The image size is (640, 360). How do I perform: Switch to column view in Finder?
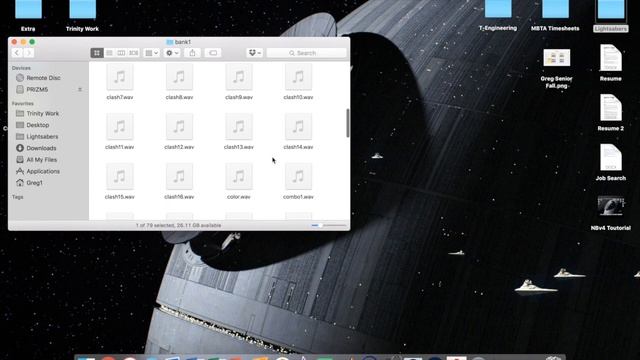[x=121, y=53]
